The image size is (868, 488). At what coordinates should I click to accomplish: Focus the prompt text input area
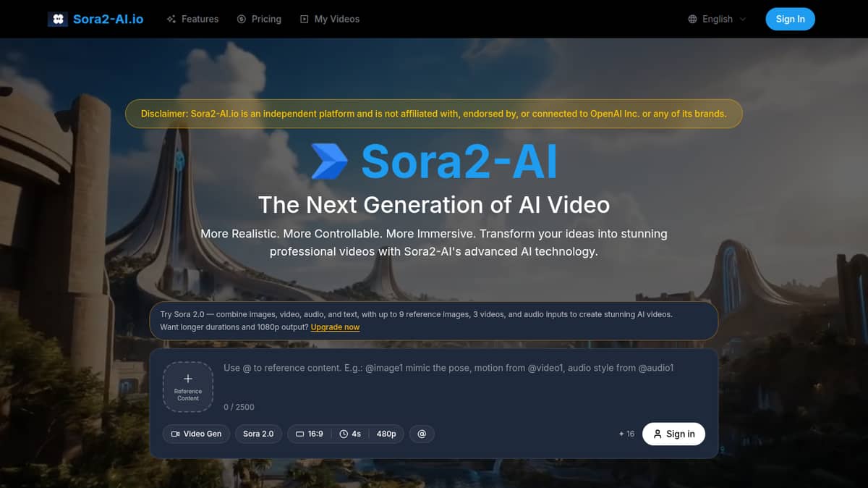tap(463, 380)
